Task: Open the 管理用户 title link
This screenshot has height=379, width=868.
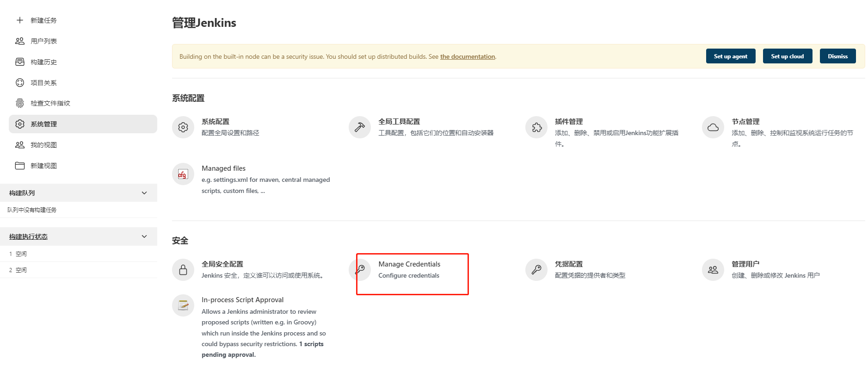Action: (x=745, y=264)
